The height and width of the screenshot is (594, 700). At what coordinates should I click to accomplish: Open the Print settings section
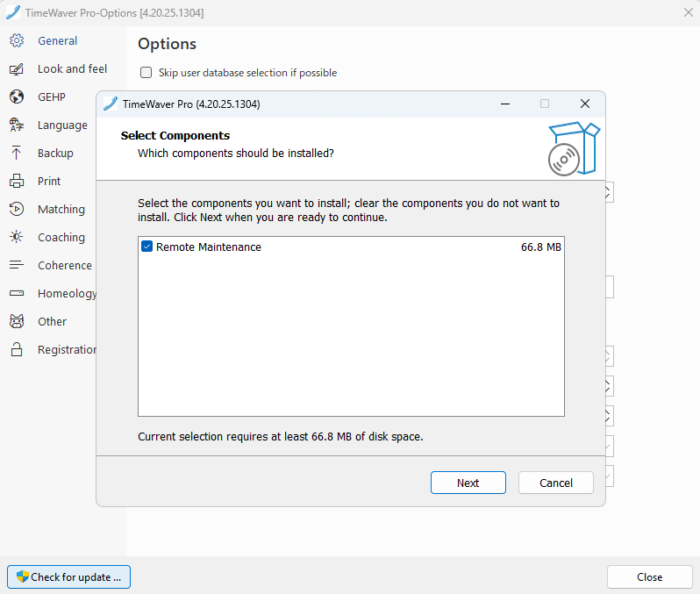pos(48,181)
